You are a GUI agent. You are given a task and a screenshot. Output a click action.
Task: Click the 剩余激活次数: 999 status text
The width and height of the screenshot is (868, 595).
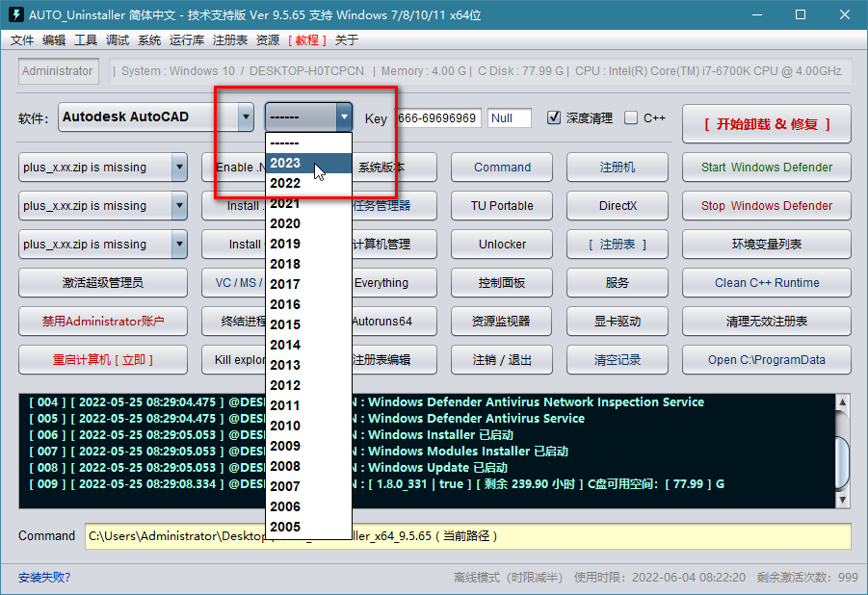(807, 578)
